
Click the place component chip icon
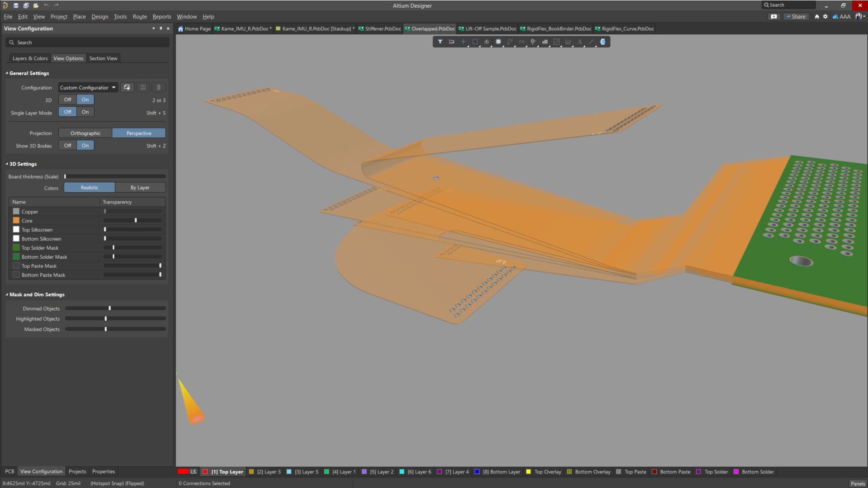[x=498, y=42]
